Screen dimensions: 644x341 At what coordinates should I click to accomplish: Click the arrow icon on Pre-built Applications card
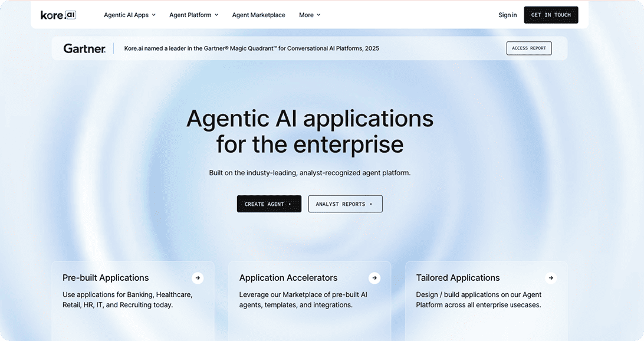(x=198, y=278)
